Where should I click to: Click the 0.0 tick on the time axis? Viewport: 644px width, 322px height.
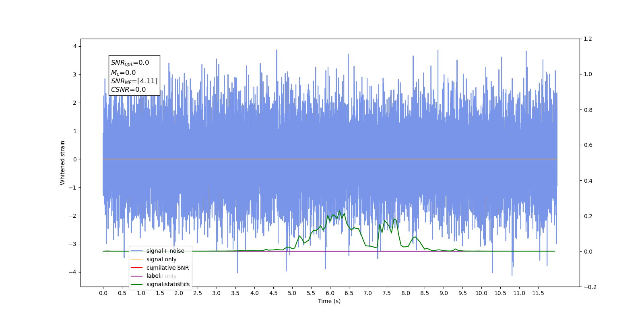point(103,293)
